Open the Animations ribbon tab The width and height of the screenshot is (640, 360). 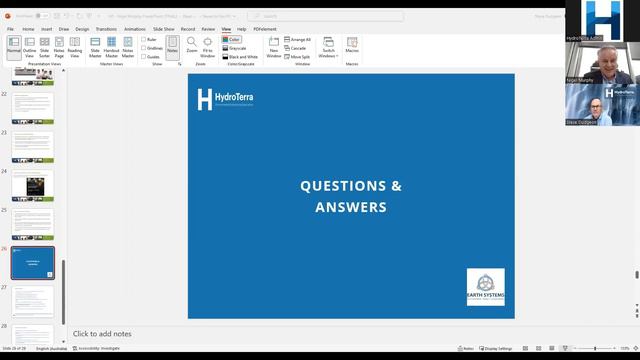tap(135, 29)
